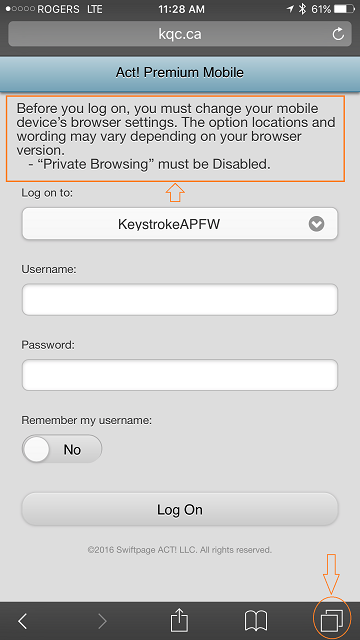The image size is (360, 640).
Task: Open the bookmarks book icon
Action: pyautogui.click(x=256, y=621)
